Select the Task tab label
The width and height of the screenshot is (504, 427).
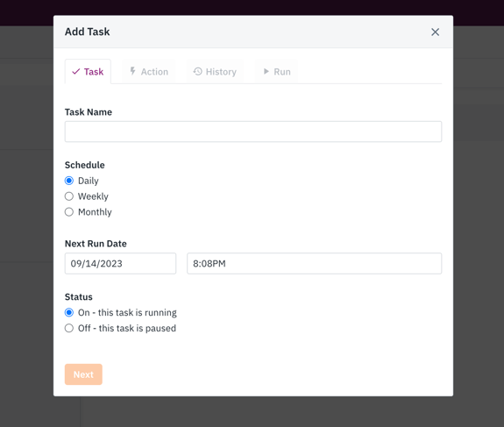click(94, 71)
